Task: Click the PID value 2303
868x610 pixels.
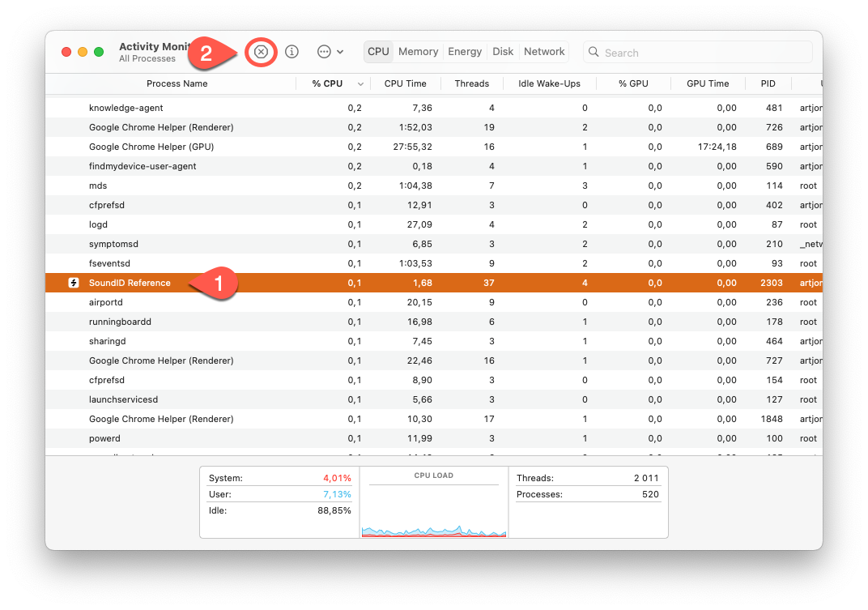Action: (x=771, y=283)
